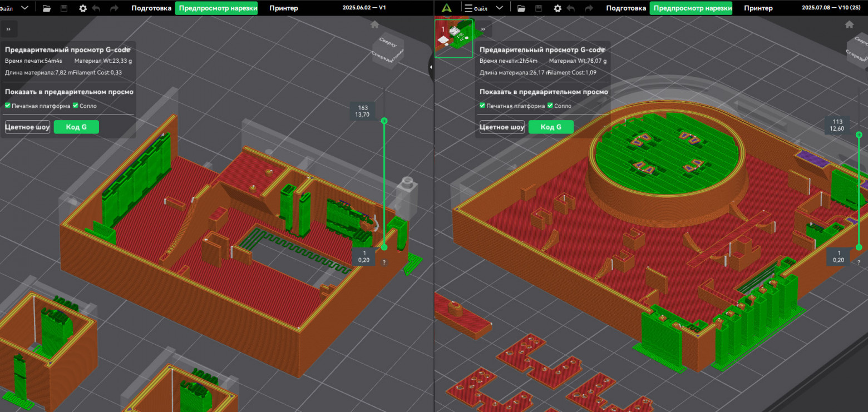Open the Принтер tab in right window
The image size is (868, 412).
pyautogui.click(x=758, y=8)
